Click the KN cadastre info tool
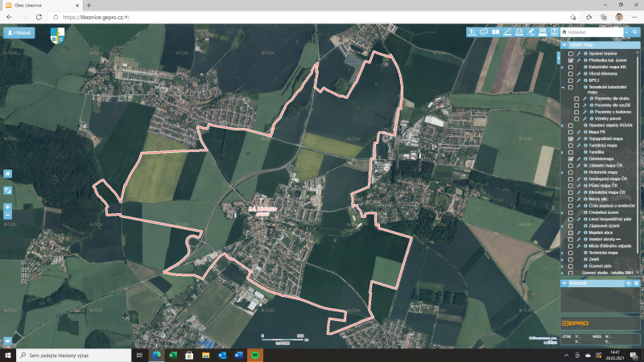 (x=496, y=32)
